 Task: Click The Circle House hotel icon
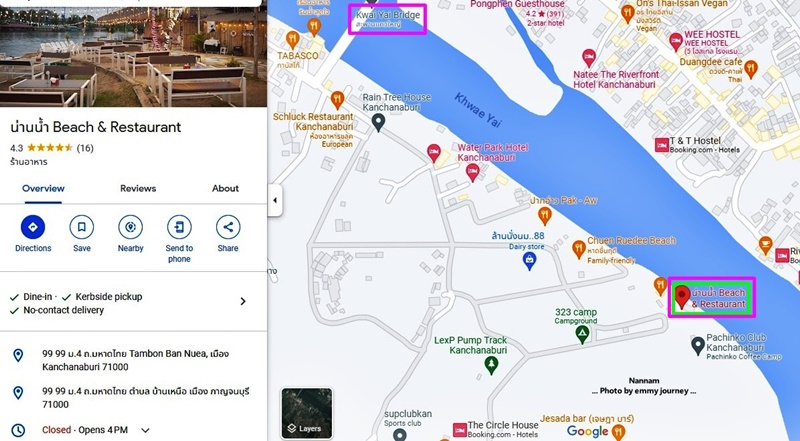460,429
